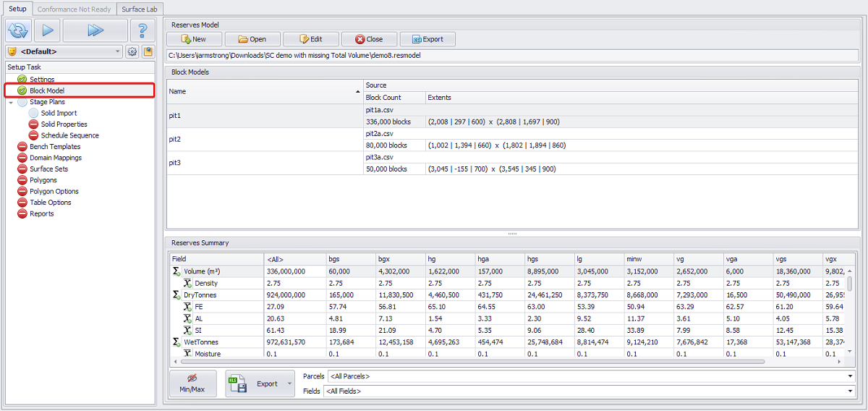
Task: Click the Edit reserves model button
Action: tap(311, 39)
